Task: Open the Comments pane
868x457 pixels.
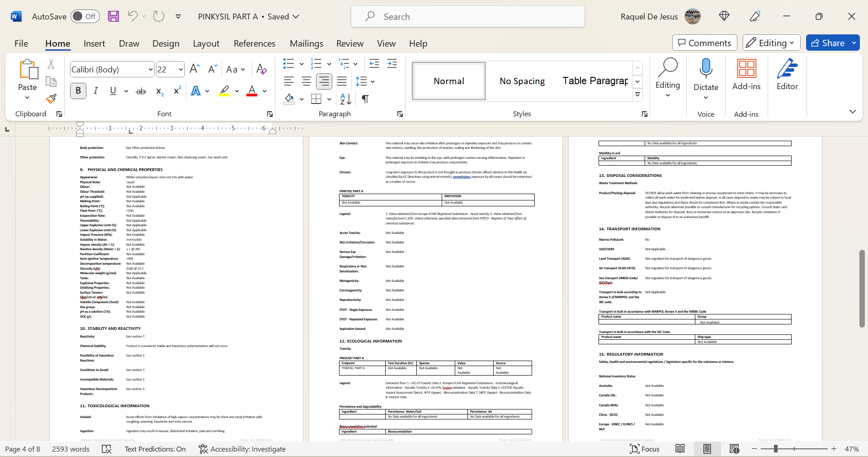Action: coord(704,43)
